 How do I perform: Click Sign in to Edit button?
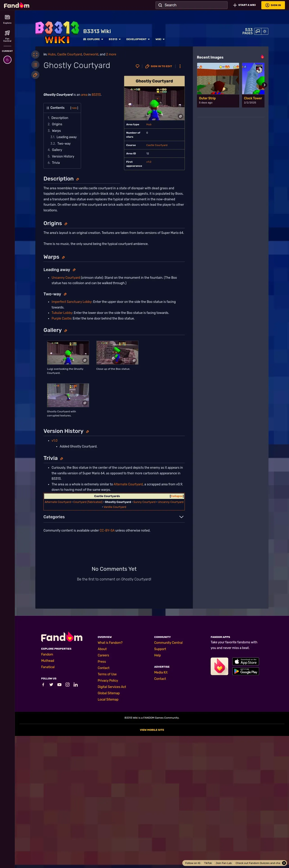point(158,66)
